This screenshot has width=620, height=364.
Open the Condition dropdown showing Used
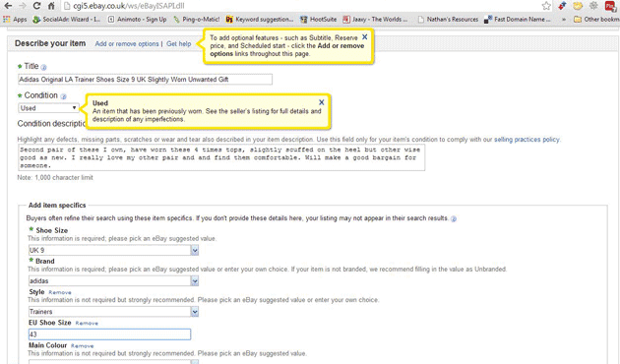[48, 108]
